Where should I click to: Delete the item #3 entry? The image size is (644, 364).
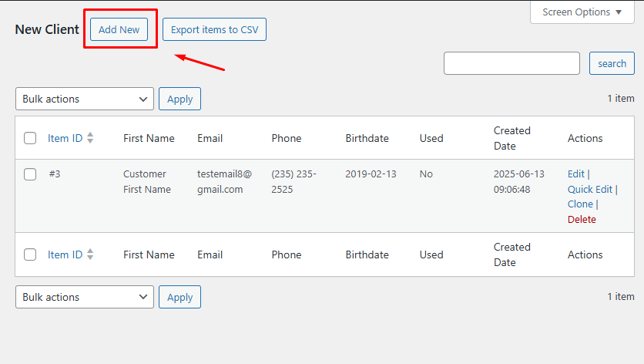(x=582, y=219)
